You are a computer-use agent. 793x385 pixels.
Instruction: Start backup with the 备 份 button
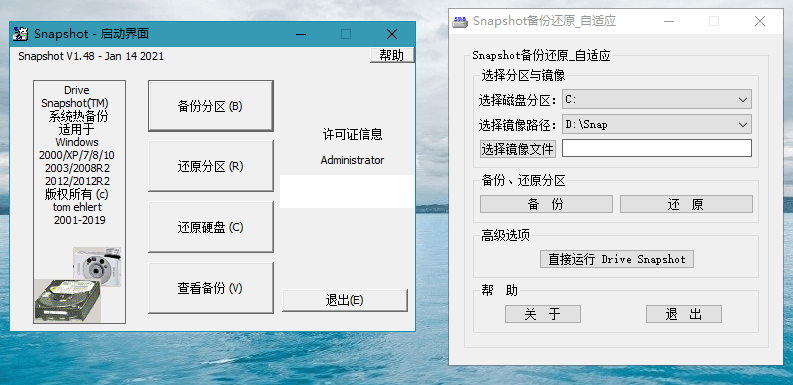pos(546,204)
